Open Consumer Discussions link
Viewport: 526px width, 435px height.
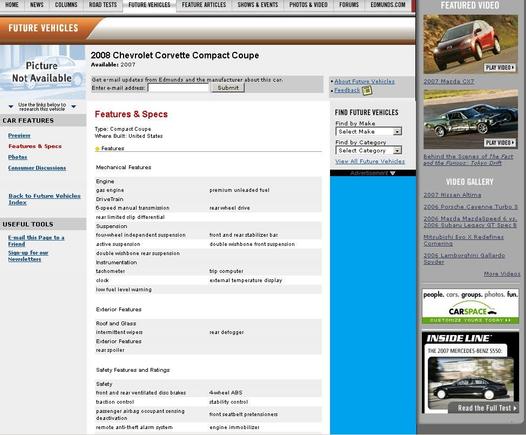coord(37,168)
